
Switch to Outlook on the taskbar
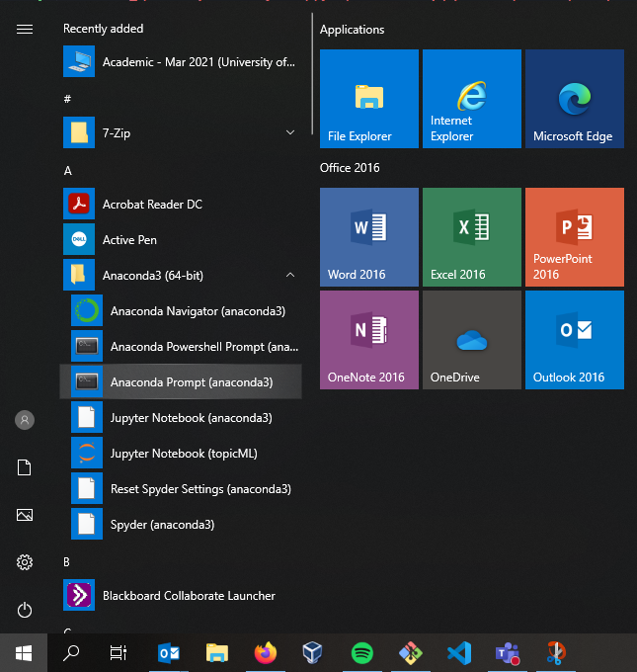click(169, 652)
